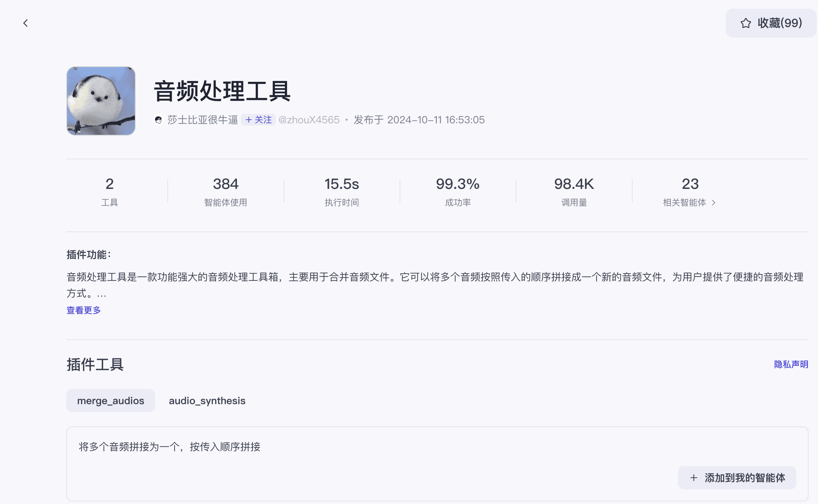The image size is (818, 504).
Task: Expand description with 查看更多 link
Action: [x=84, y=310]
